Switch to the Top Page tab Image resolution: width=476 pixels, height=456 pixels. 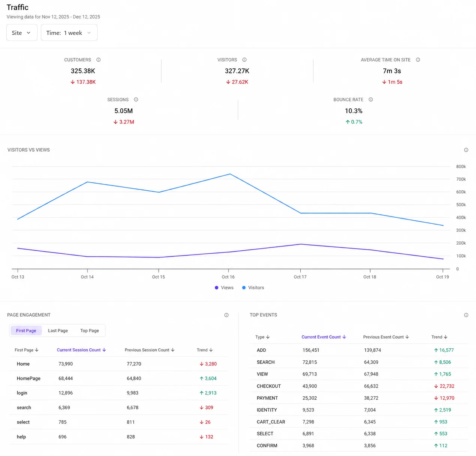89,331
